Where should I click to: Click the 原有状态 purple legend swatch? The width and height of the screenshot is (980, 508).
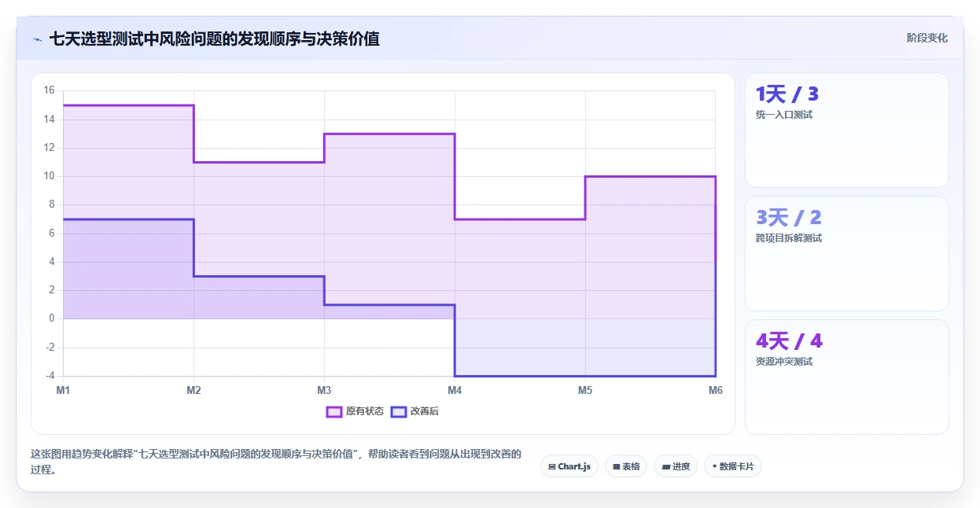334,411
